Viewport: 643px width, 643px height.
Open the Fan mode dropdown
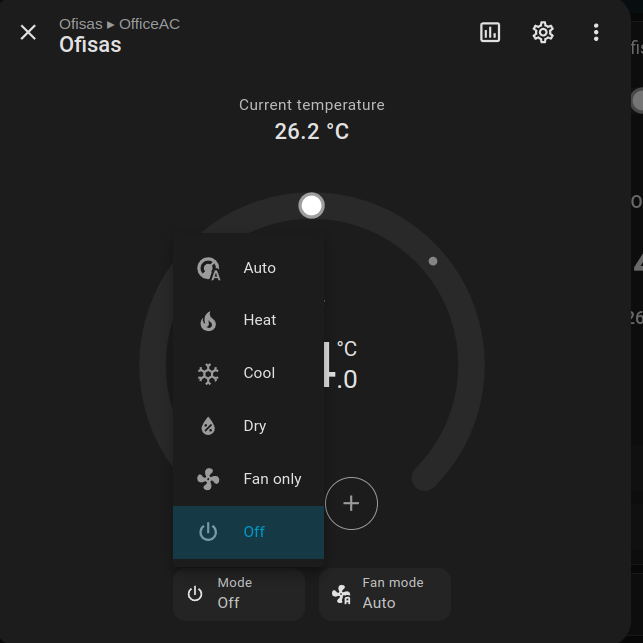pyautogui.click(x=385, y=594)
